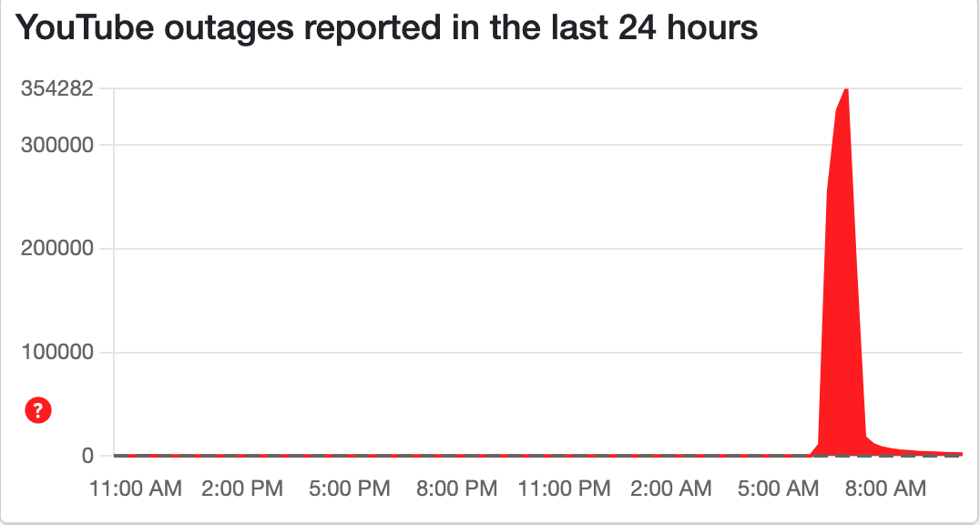
Task: Select the 11:00 AM time label
Action: [x=137, y=489]
